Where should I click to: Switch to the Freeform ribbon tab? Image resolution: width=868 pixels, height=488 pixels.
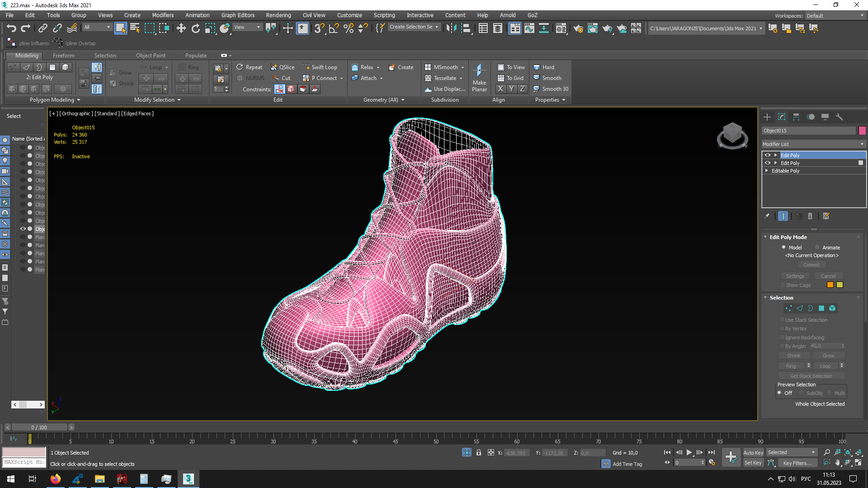(x=63, y=56)
